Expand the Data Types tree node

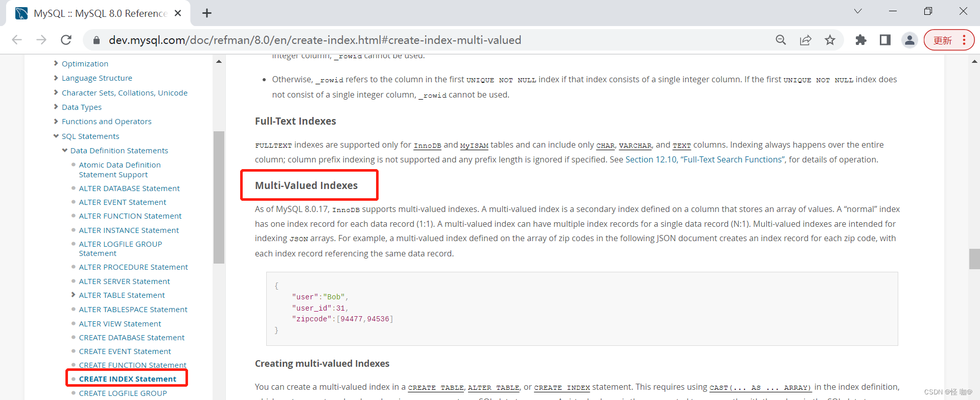click(56, 107)
